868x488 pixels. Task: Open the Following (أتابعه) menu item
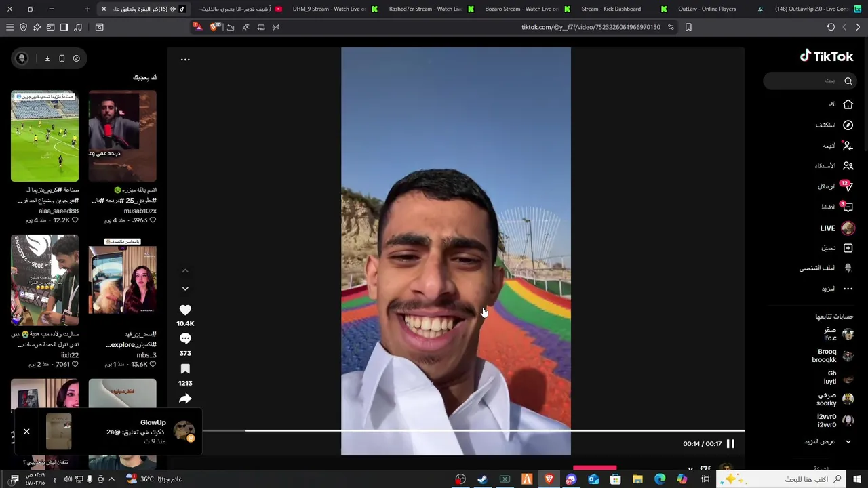838,146
